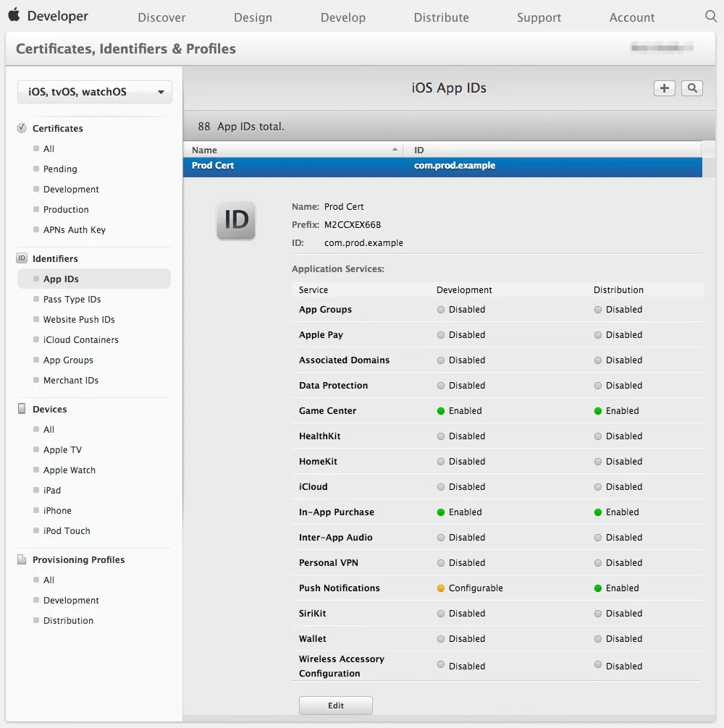The width and height of the screenshot is (724, 728).
Task: Click the search icon beside the plus button
Action: tap(692, 88)
